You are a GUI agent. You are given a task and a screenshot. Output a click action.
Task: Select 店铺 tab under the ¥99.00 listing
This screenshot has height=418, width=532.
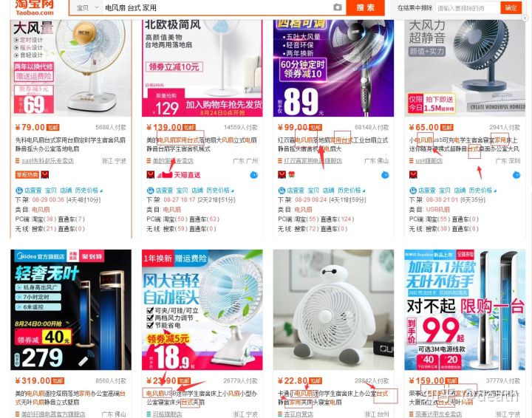tap(328, 191)
